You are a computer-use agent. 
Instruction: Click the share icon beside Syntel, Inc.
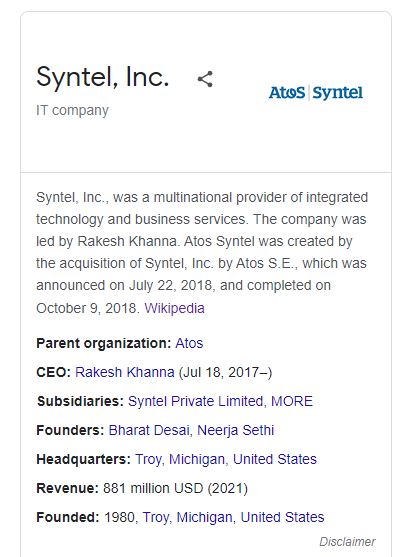205,79
